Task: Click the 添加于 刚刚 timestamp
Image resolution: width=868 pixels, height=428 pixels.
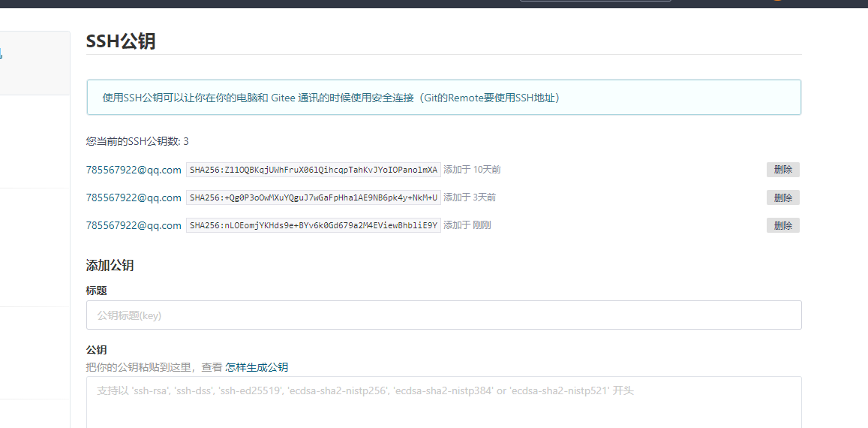Action: [467, 225]
